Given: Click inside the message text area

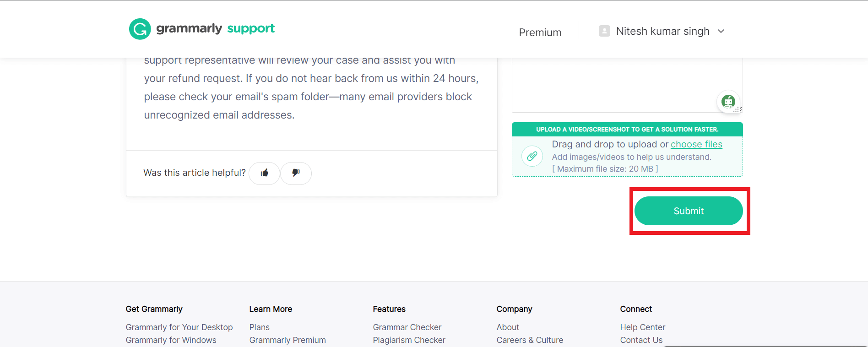Looking at the screenshot, I should 613,85.
